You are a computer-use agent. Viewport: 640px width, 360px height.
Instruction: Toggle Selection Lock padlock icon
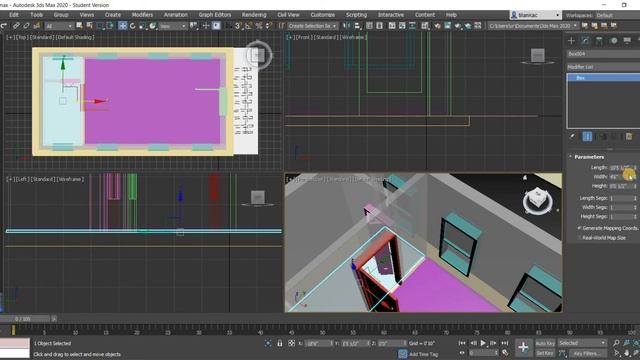(x=280, y=343)
